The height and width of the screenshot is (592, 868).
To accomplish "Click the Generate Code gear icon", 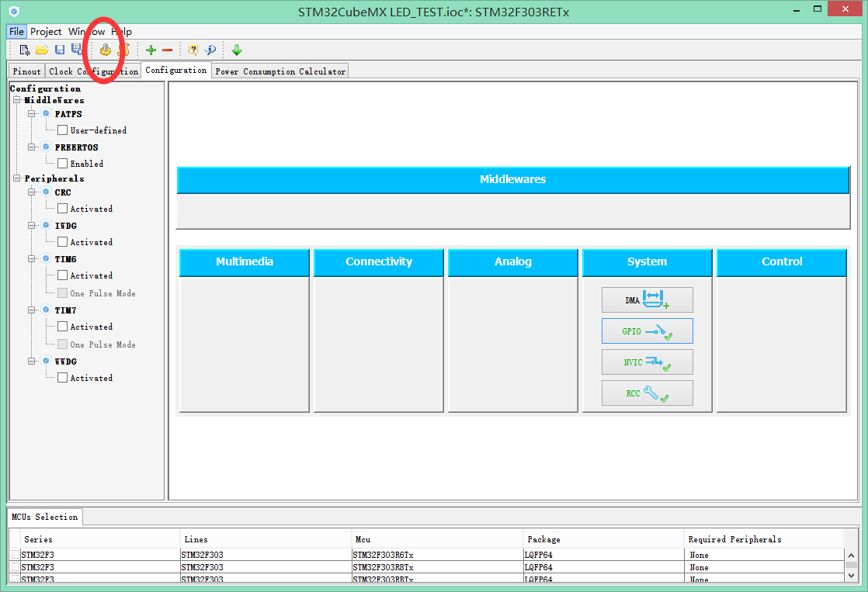I will tap(105, 50).
